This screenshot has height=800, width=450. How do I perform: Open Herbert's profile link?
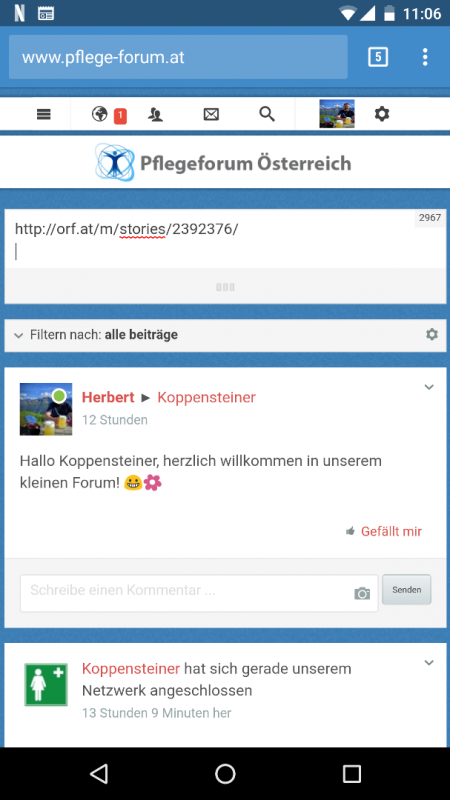tap(108, 397)
